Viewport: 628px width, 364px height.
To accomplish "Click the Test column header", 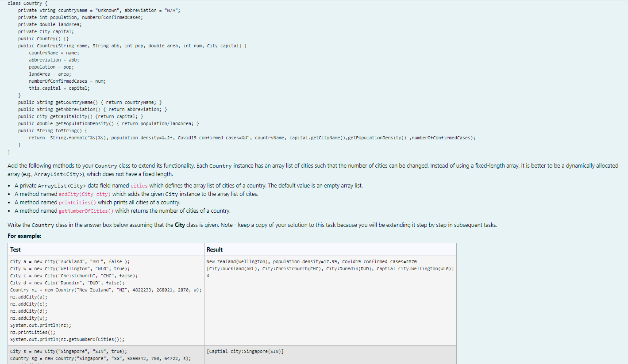I will pyautogui.click(x=15, y=249).
